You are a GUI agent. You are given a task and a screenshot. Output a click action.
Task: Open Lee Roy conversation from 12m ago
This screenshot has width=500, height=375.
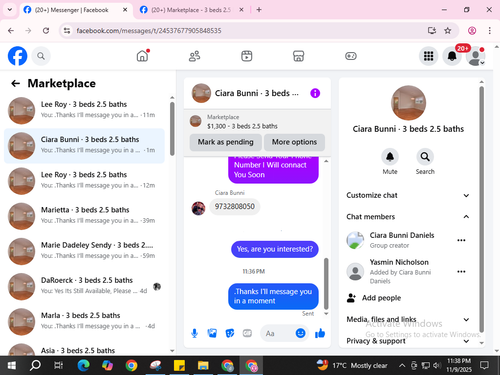84,180
